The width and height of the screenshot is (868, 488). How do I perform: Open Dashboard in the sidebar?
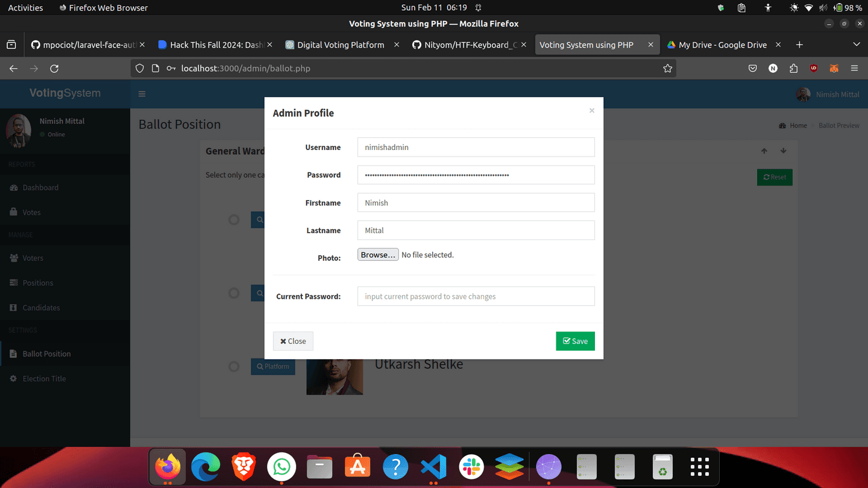(x=64, y=187)
